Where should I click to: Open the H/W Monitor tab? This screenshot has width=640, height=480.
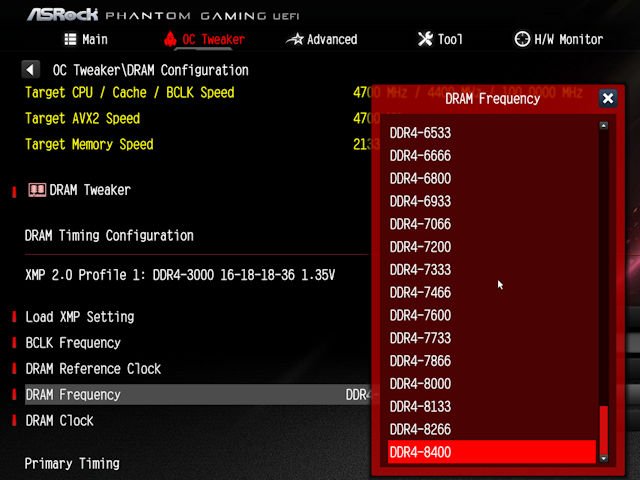click(558, 39)
